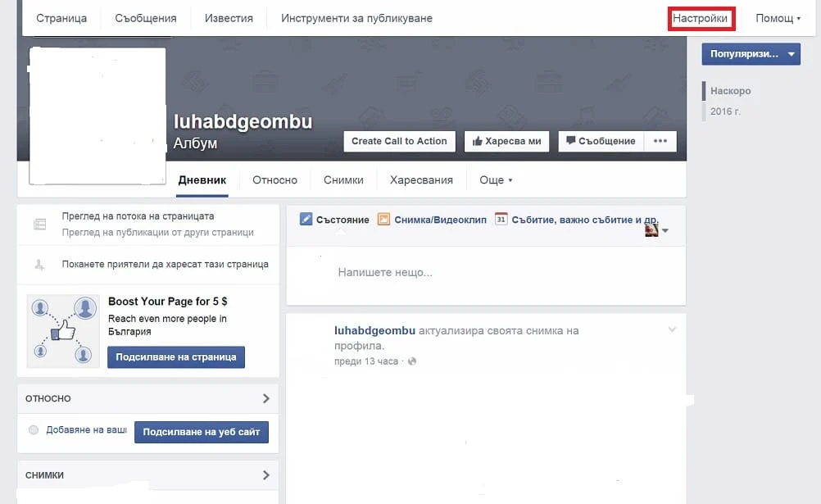
Task: Click Преглед на потока на страницата
Action: click(x=138, y=216)
